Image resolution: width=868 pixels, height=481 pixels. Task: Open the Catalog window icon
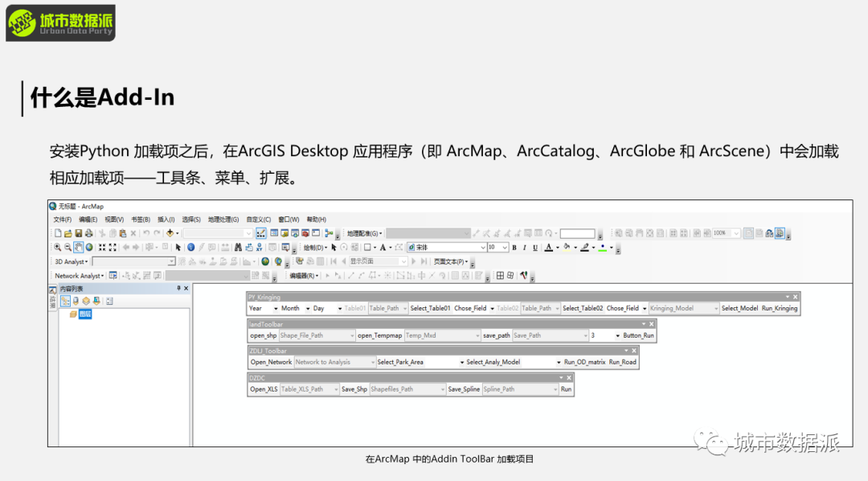coord(285,233)
